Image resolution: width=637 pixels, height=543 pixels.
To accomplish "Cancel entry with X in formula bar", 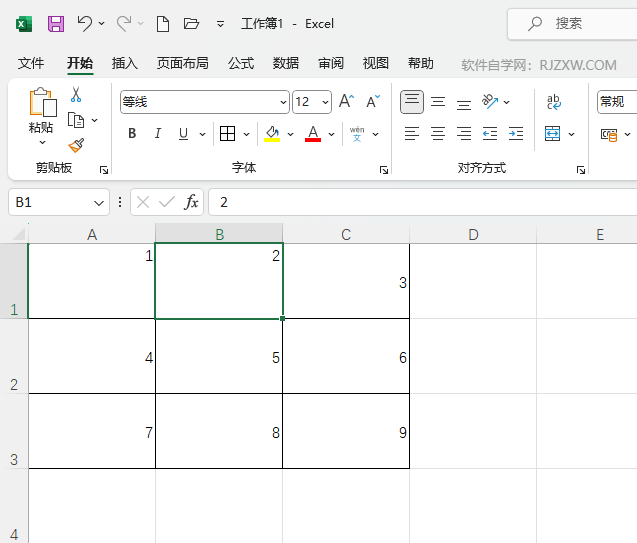I will point(143,202).
